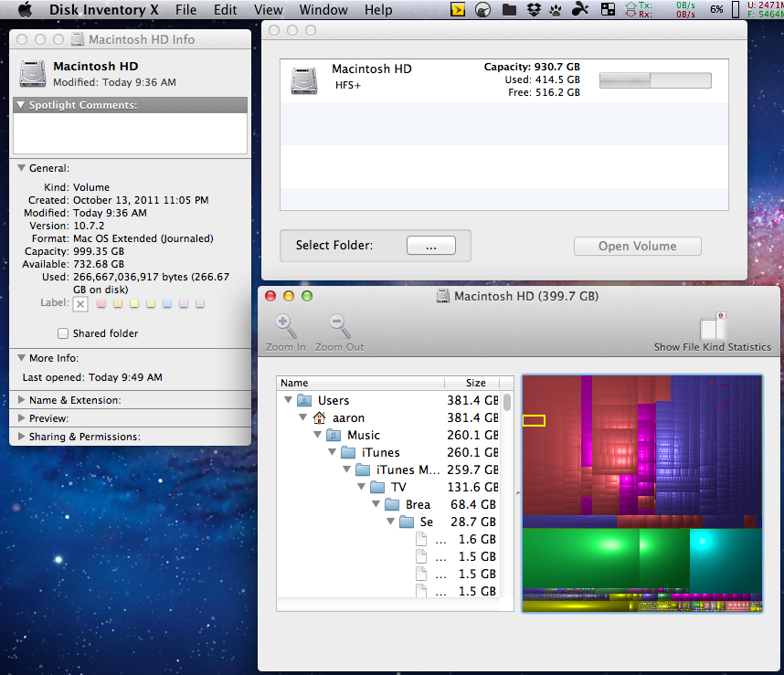This screenshot has width=784, height=675.
Task: Click the black folder menu bar icon
Action: coord(509,9)
